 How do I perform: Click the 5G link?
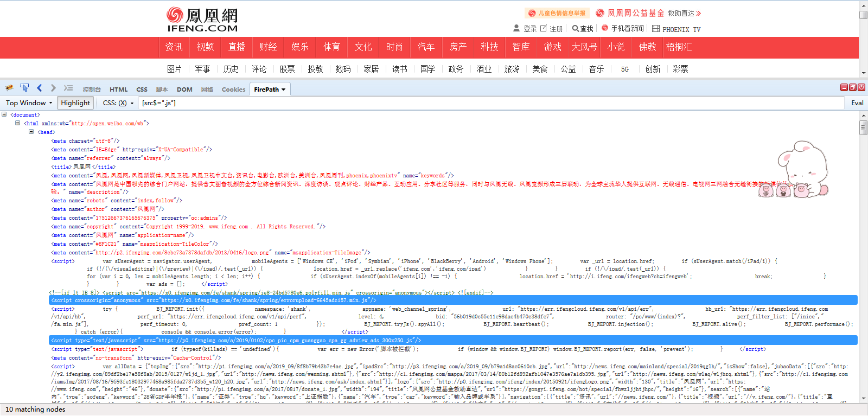625,69
